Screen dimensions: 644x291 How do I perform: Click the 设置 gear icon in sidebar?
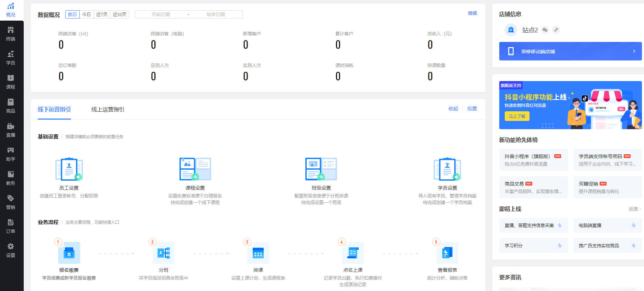(x=11, y=247)
